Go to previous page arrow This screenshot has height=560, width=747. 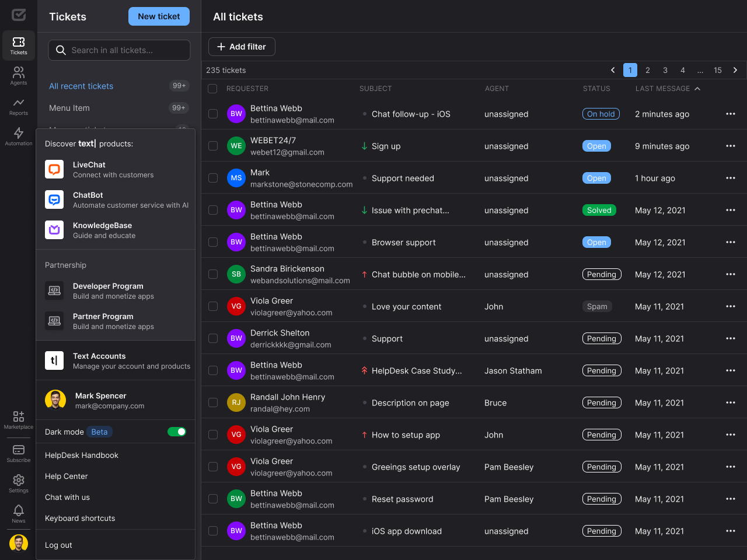tap(613, 70)
